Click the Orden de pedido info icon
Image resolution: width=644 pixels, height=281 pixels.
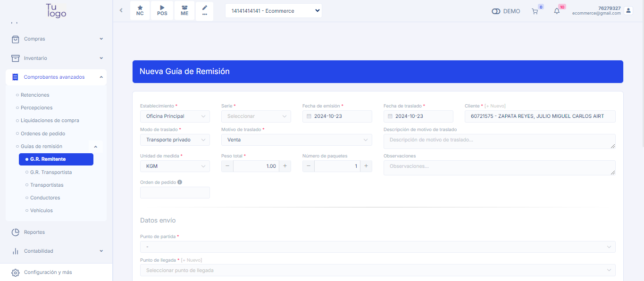180,182
